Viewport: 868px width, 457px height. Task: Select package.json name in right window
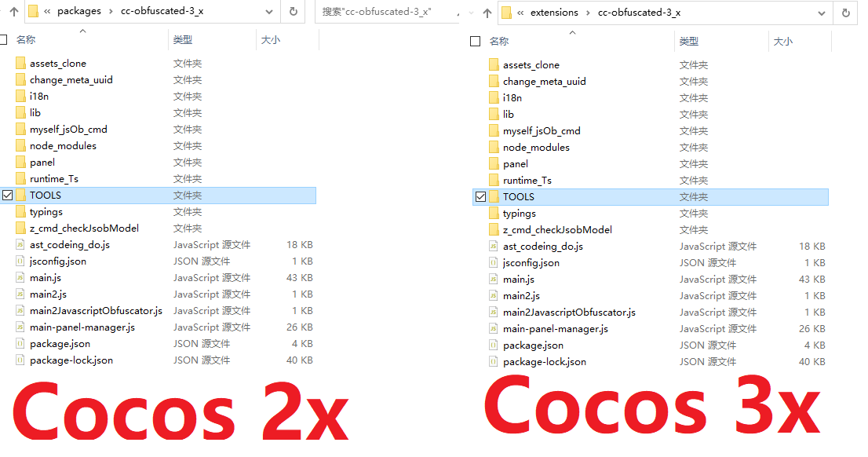[x=533, y=345]
